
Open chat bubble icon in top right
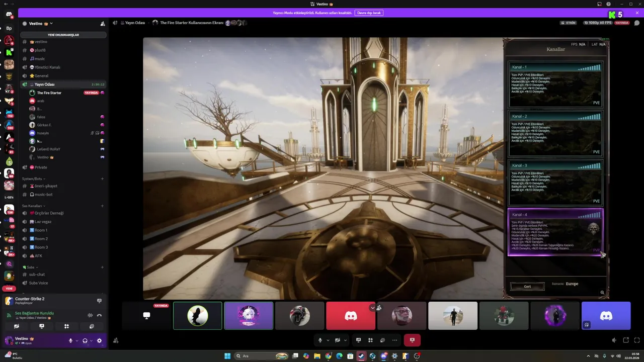[637, 23]
